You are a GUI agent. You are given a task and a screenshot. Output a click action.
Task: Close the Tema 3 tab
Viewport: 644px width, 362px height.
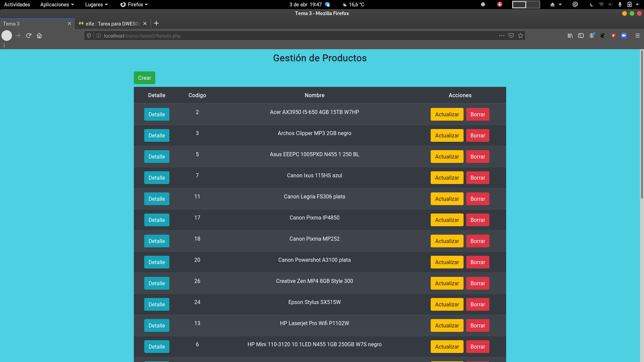(69, 23)
